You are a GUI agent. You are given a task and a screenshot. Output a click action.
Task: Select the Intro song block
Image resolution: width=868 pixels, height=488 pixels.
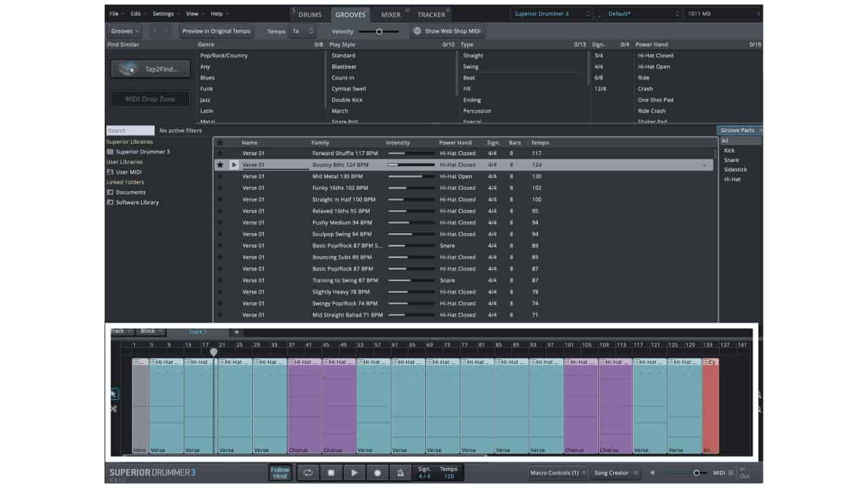pyautogui.click(x=140, y=406)
